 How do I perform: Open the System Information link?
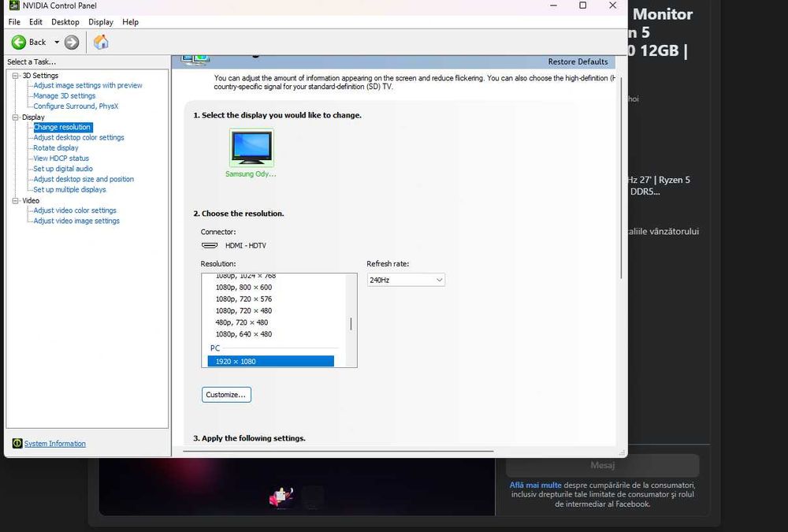pos(55,444)
